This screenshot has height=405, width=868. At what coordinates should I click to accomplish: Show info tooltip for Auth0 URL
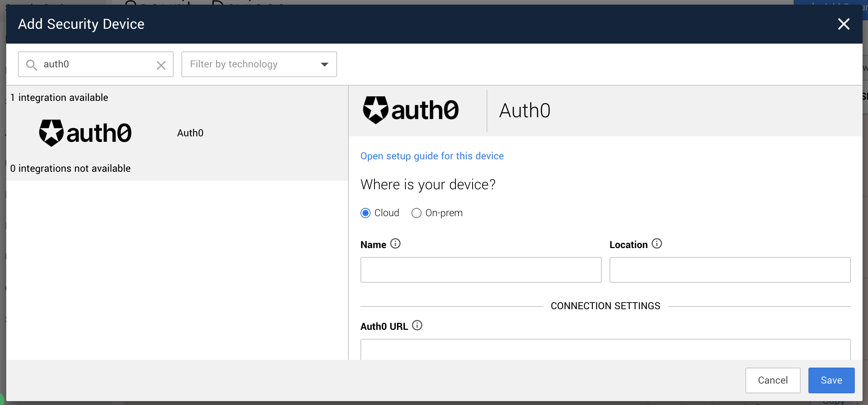[x=417, y=326]
